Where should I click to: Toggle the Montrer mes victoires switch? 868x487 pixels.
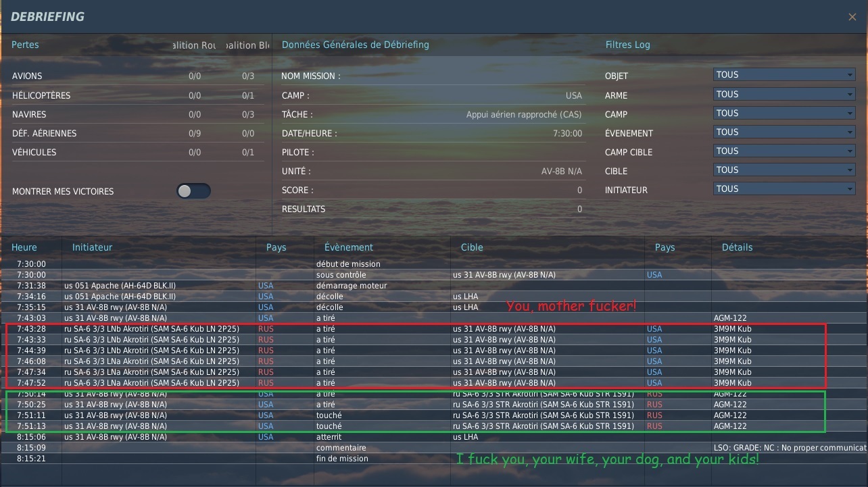(194, 191)
